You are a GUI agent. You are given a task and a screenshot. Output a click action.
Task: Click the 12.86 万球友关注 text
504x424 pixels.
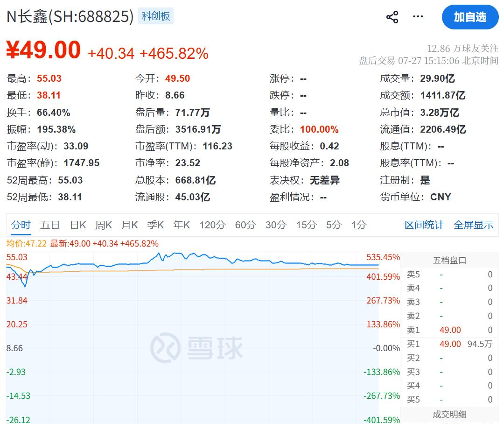point(462,49)
